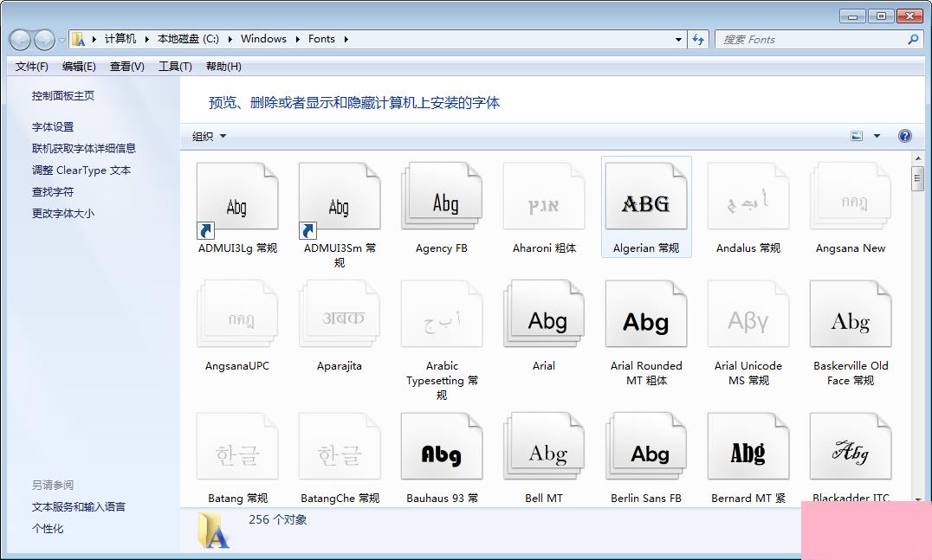This screenshot has height=560, width=932.
Task: Click Windows in the address path
Action: [x=263, y=39]
